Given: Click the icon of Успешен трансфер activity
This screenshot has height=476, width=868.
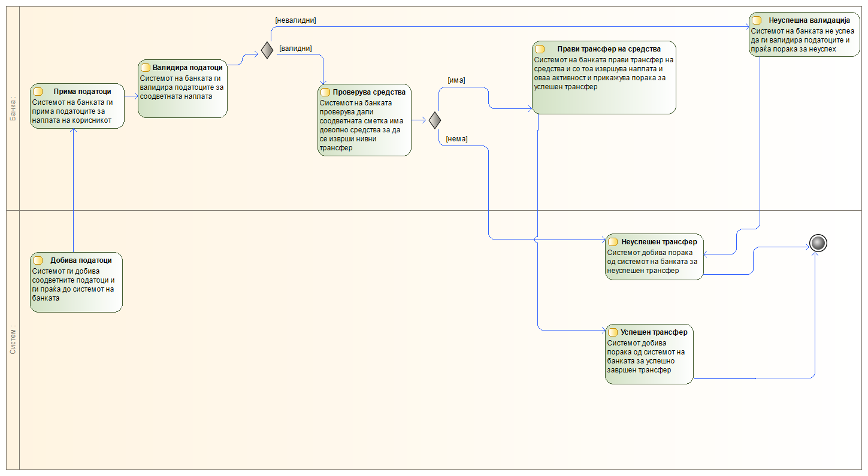Looking at the screenshot, I should coord(613,332).
